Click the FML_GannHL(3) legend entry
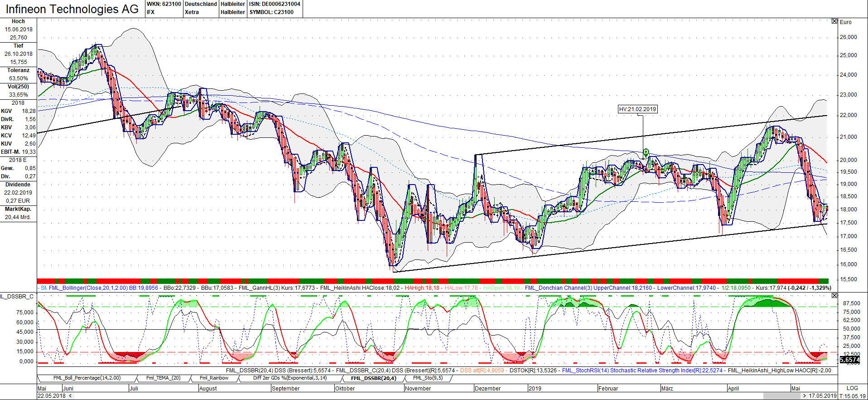Image resolution: width=868 pixels, height=400 pixels. click(x=259, y=288)
